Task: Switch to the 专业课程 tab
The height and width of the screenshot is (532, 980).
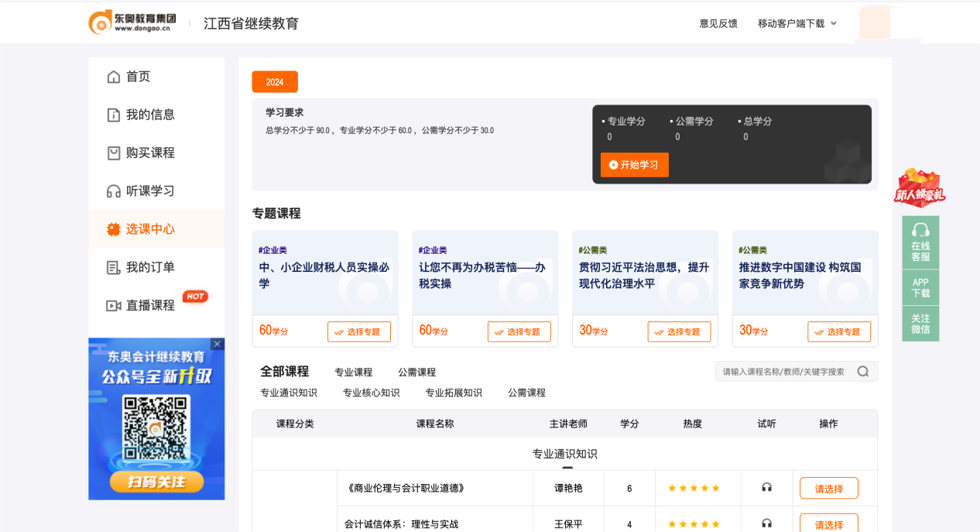Action: click(x=353, y=372)
